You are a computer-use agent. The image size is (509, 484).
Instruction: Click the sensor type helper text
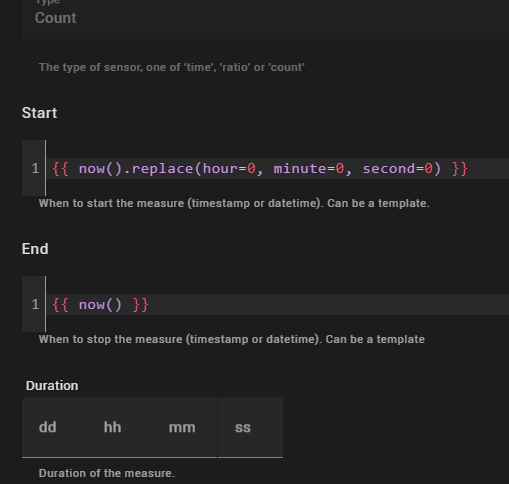[172, 67]
